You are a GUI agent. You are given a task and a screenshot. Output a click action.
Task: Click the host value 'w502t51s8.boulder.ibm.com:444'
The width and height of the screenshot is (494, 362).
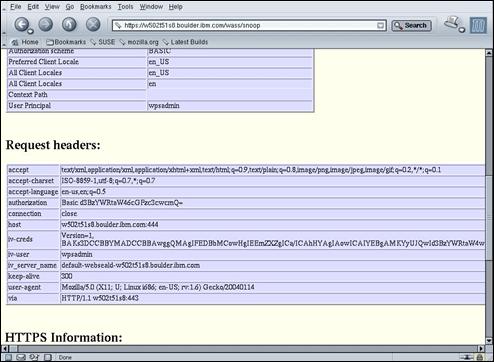coord(110,225)
